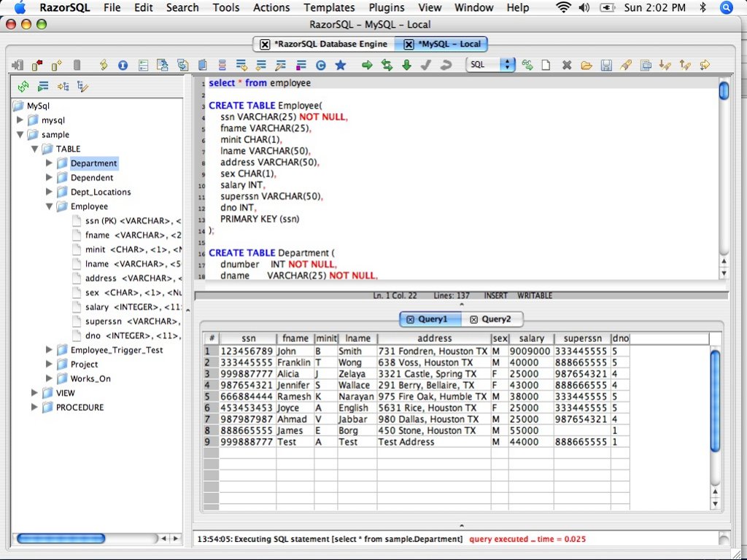Image resolution: width=747 pixels, height=560 pixels.
Task: Click the green right-arrow execute icon
Action: (367, 65)
